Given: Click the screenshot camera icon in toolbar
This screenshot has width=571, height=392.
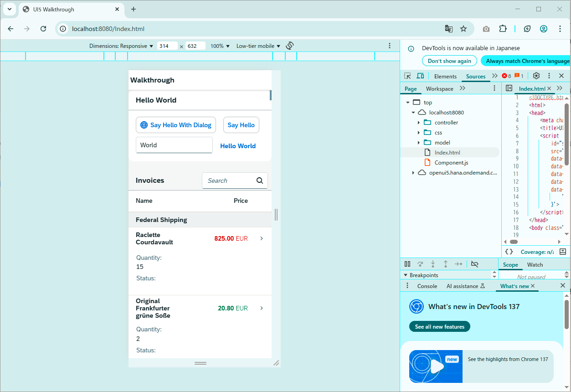Looking at the screenshot, I should pyautogui.click(x=486, y=29).
